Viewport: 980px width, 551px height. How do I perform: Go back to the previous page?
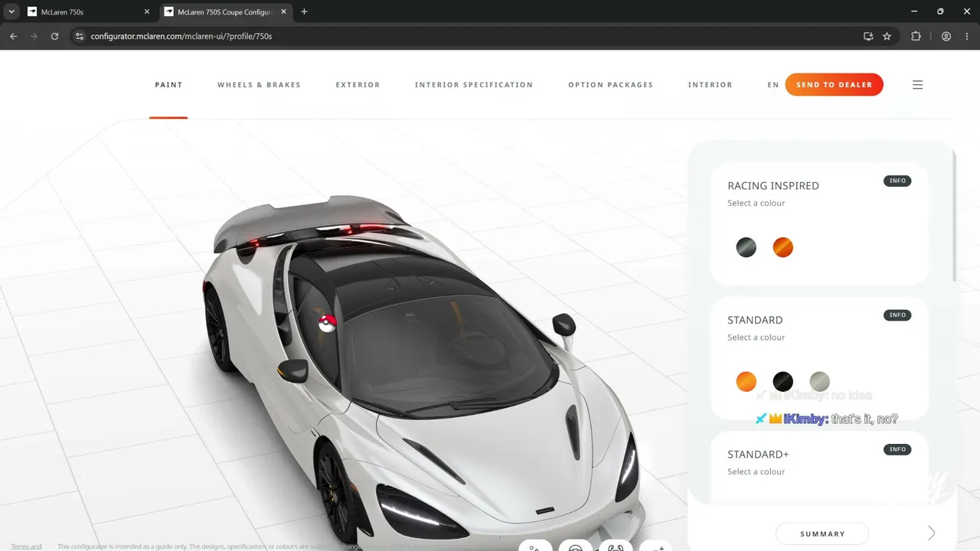point(13,36)
